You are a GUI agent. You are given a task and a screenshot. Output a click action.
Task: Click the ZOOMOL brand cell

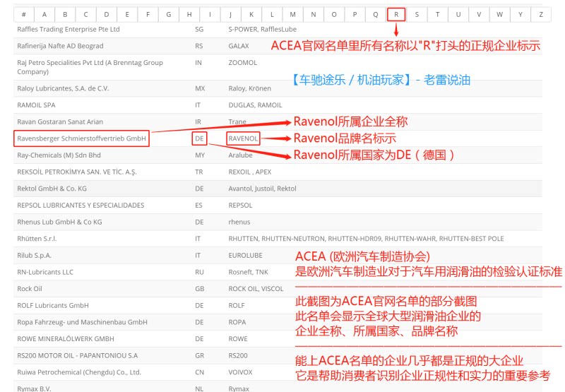point(242,63)
